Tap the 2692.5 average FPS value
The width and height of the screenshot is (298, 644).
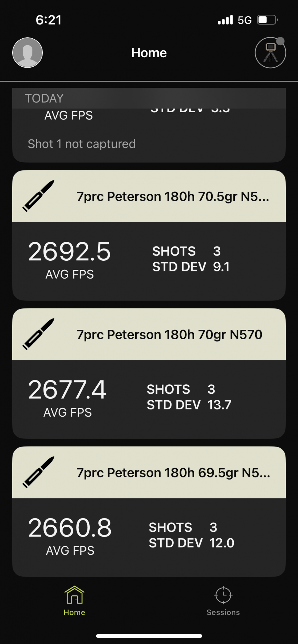pyautogui.click(x=69, y=252)
